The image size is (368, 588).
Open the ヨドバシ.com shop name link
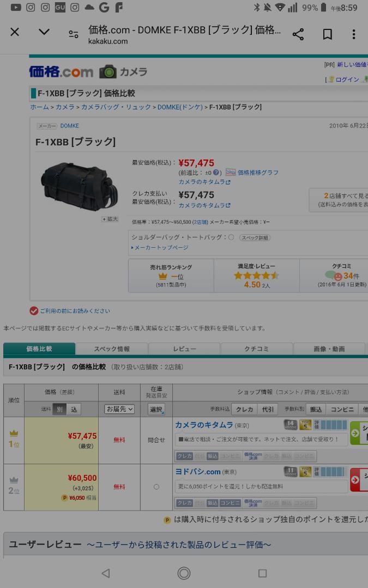(198, 471)
